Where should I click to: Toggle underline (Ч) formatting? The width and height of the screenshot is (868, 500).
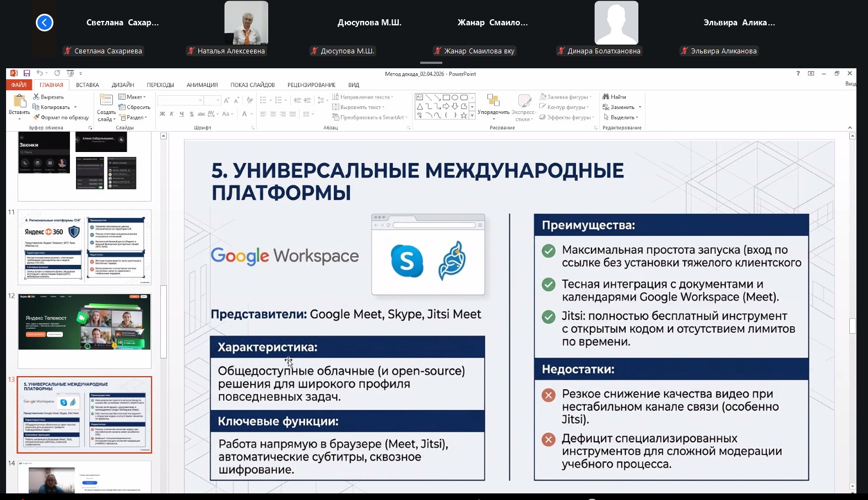181,114
